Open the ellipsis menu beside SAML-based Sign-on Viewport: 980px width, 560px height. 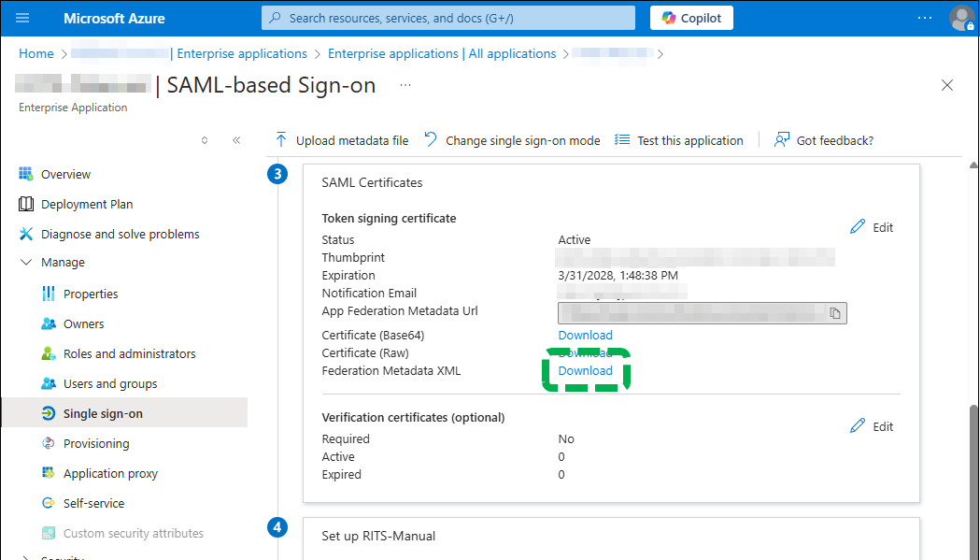[405, 86]
